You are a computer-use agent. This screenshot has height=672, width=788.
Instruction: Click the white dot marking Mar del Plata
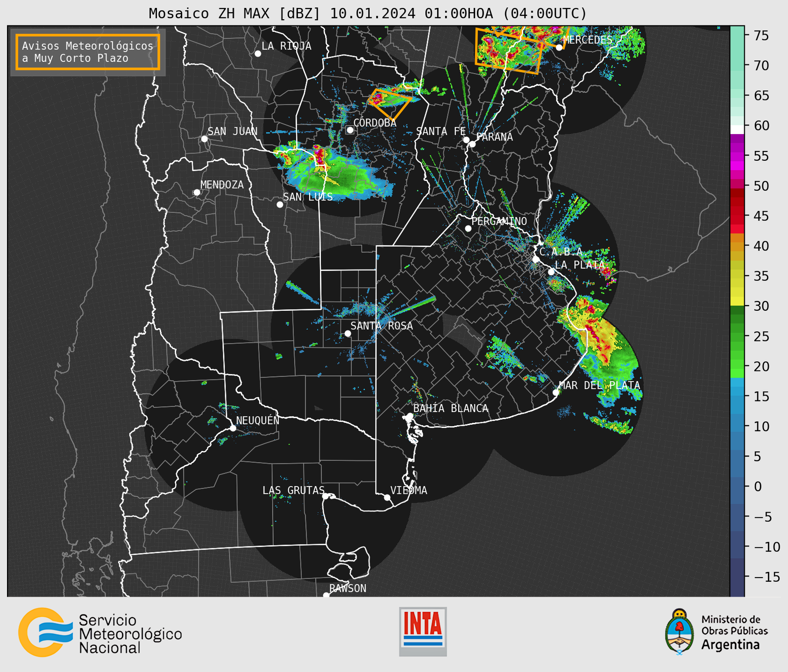556,392
